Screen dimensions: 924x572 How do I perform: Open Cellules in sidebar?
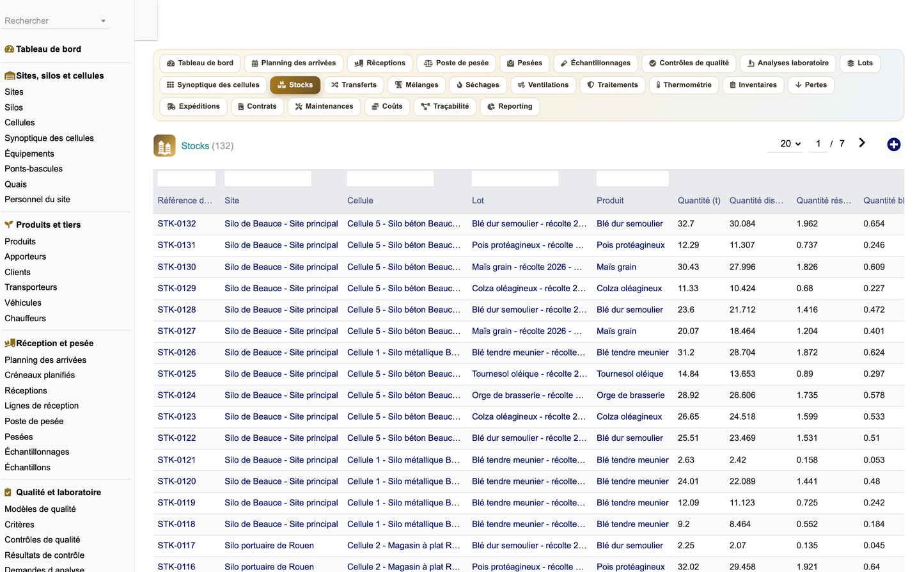(20, 123)
